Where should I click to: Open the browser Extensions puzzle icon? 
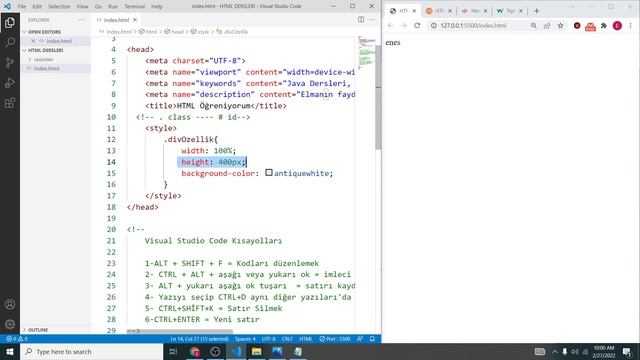pos(604,25)
